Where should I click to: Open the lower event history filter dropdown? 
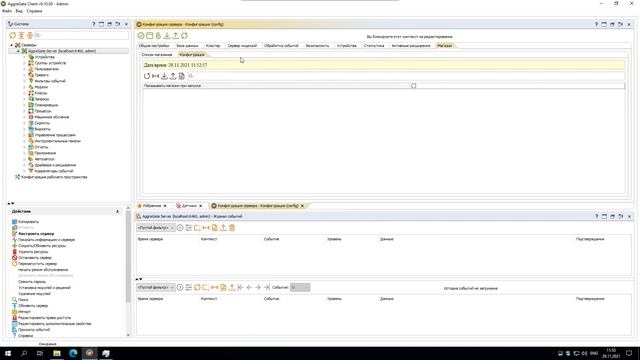tap(156, 287)
